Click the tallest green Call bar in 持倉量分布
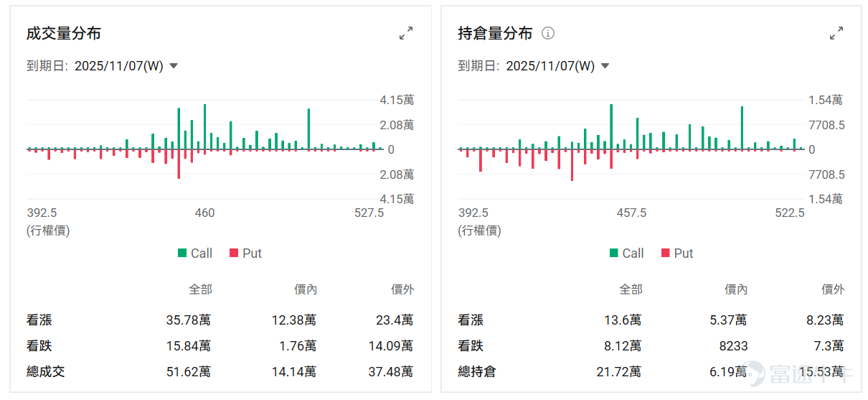Viewport: 868px width, 400px height. click(611, 126)
